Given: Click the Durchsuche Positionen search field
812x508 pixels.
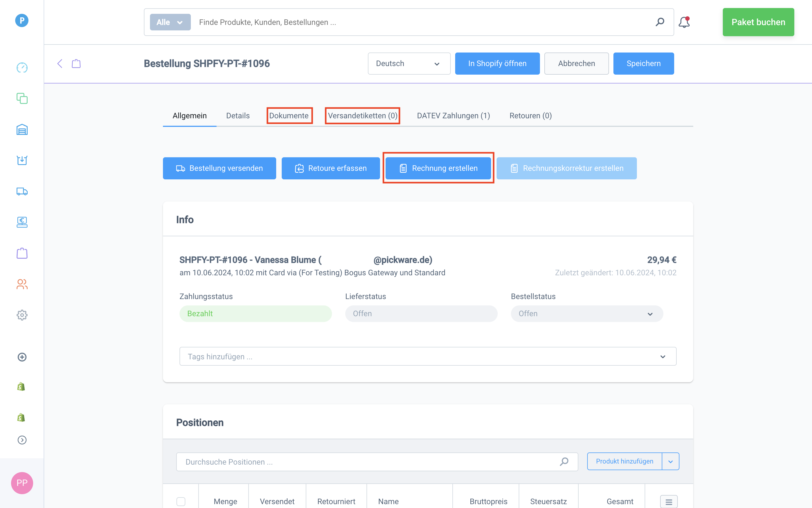Looking at the screenshot, I should pyautogui.click(x=369, y=462).
